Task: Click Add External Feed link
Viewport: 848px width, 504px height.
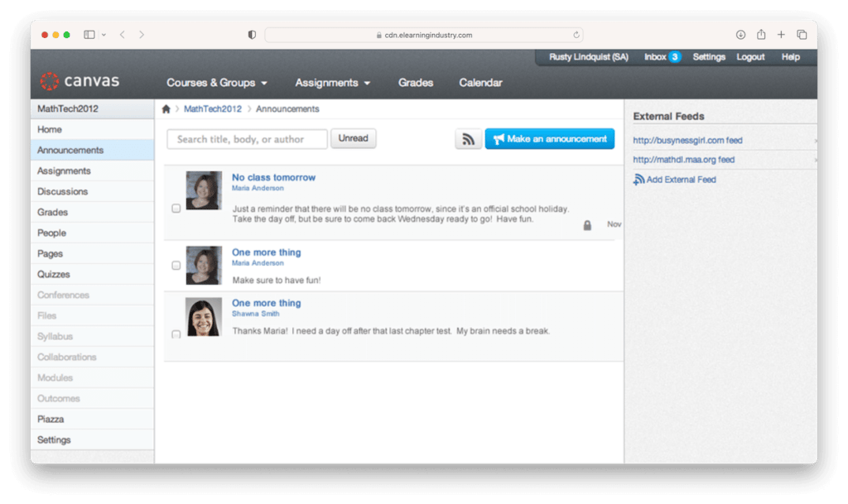Action: (x=681, y=180)
